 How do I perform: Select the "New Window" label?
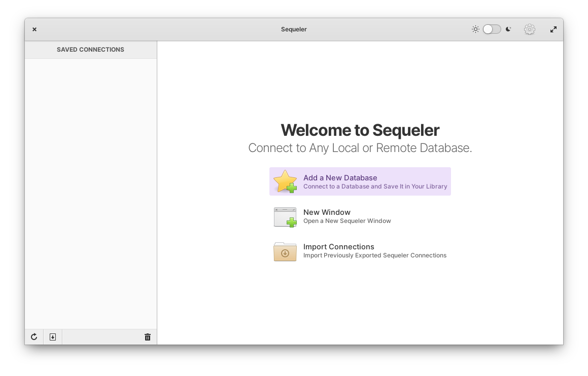pos(327,212)
